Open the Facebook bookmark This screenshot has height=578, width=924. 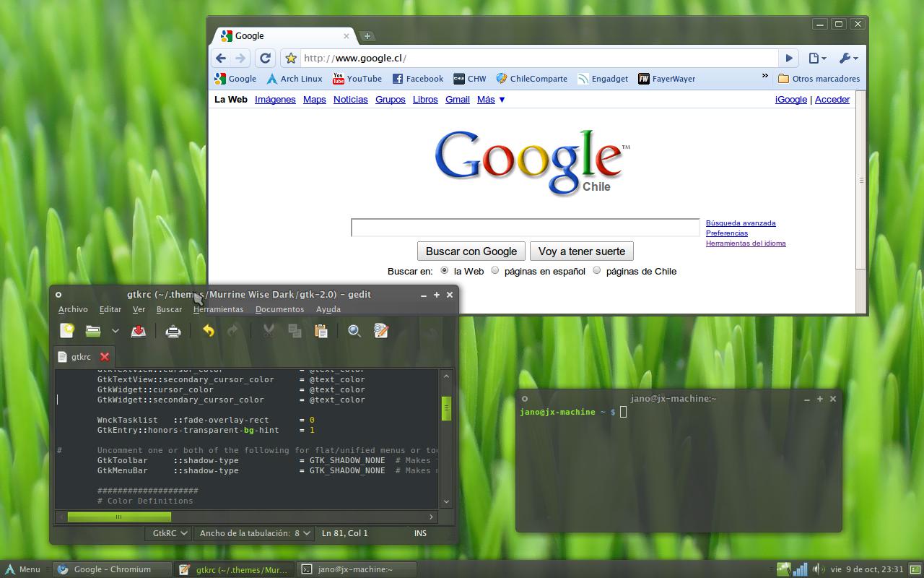point(417,79)
